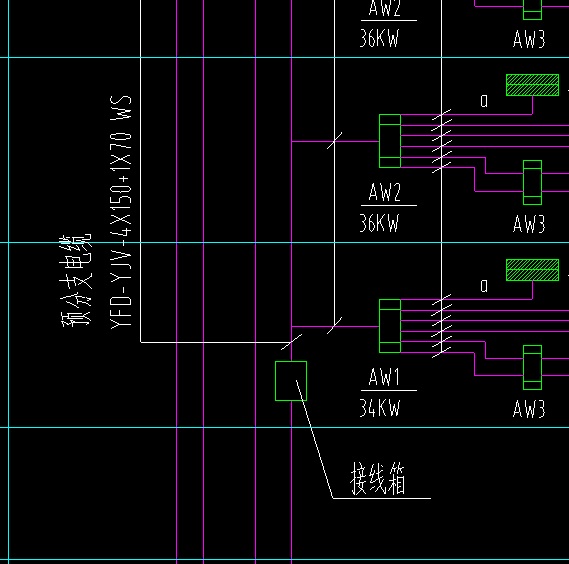
Task: Click the green AW3 box symbol beside AW1
Action: [x=532, y=367]
